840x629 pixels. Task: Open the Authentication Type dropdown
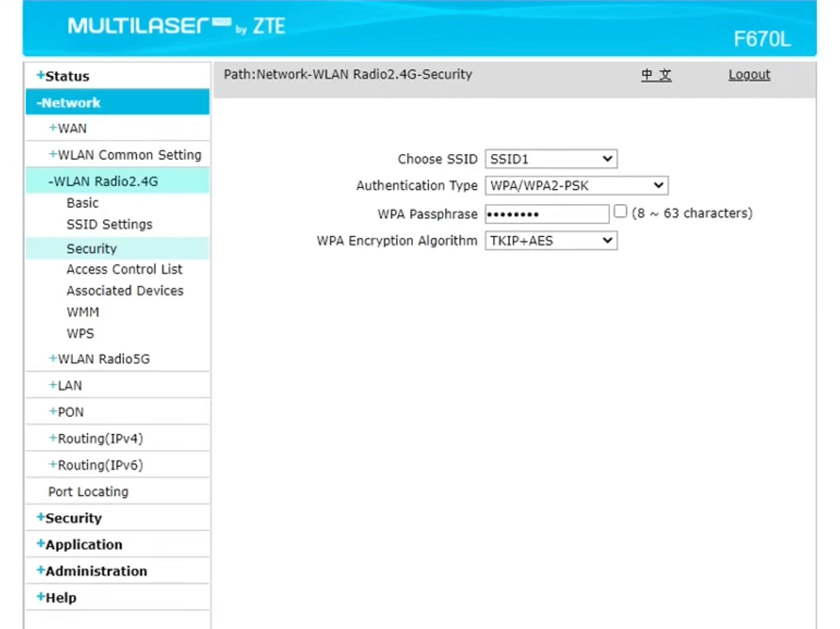point(576,186)
